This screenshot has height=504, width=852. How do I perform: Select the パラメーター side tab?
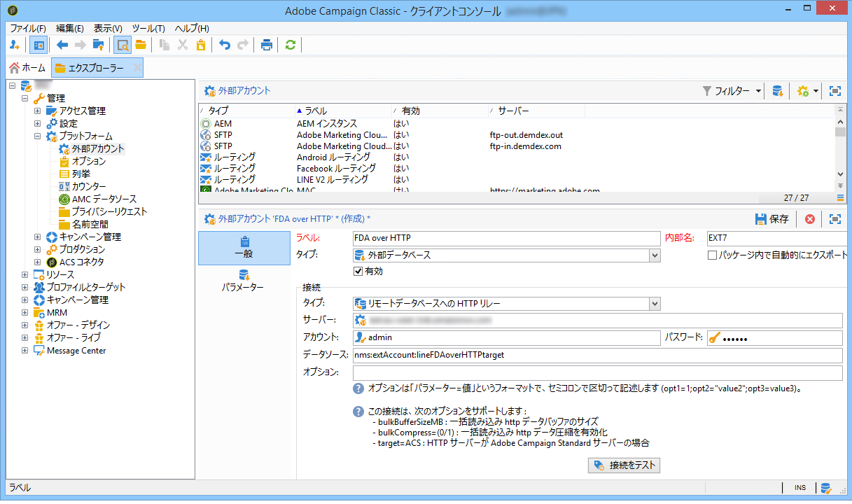coord(244,281)
